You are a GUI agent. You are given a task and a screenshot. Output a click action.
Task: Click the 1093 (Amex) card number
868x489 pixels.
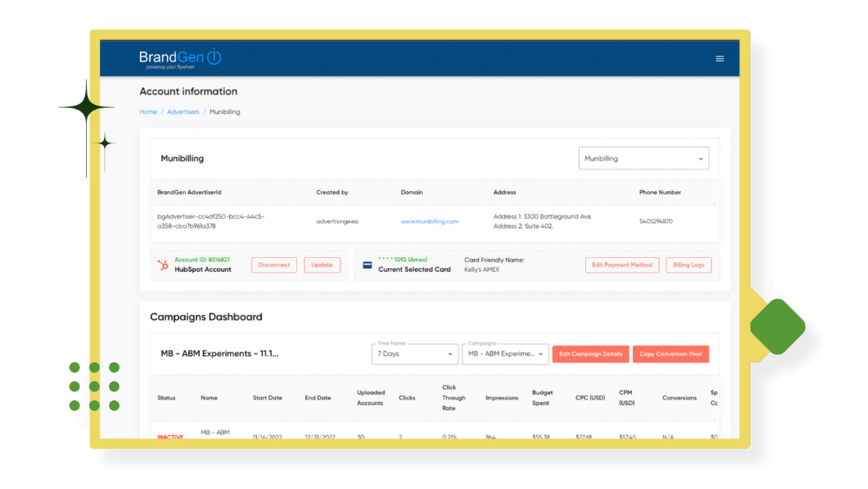[x=403, y=260]
